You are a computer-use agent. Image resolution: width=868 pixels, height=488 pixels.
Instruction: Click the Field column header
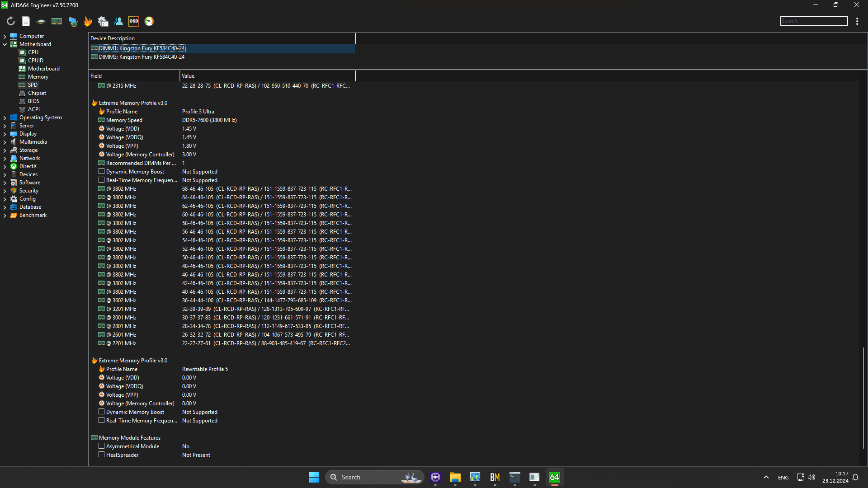coord(134,76)
